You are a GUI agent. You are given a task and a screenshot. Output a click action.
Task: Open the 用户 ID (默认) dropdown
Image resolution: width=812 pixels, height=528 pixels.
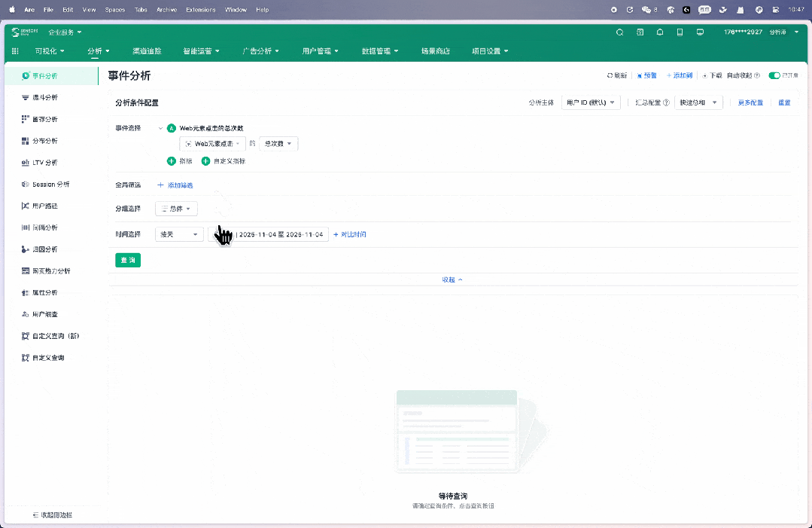tap(591, 102)
